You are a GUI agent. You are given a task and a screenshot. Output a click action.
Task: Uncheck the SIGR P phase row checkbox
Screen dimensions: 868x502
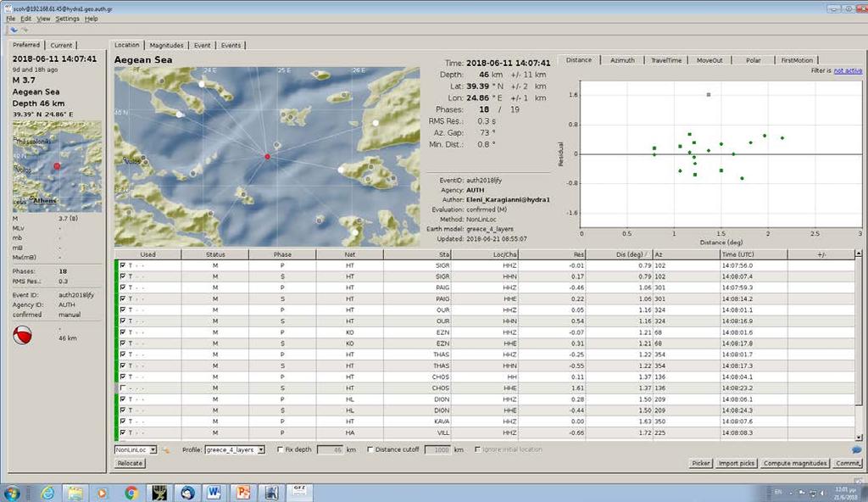(123, 265)
